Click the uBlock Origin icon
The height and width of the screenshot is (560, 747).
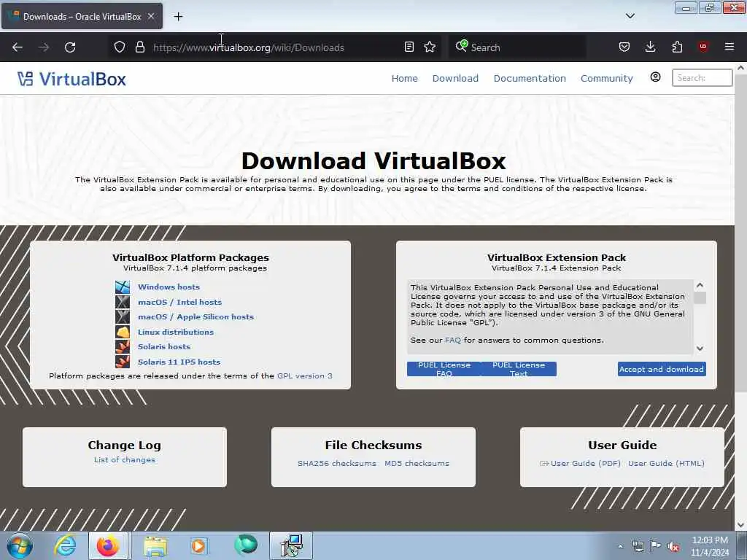coord(703,47)
